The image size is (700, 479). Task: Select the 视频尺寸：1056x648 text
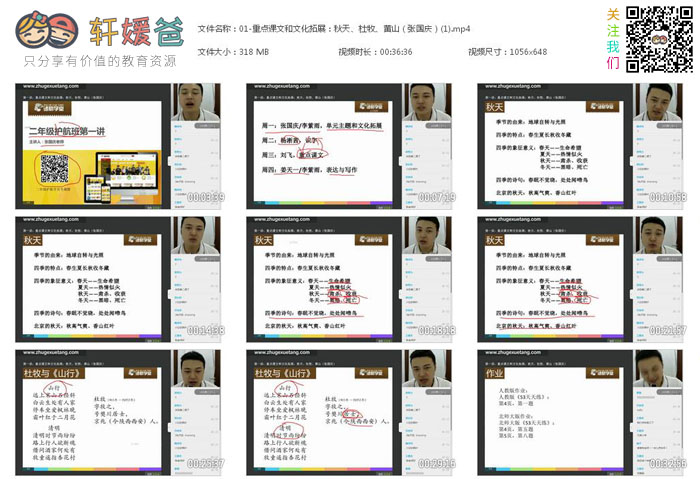pos(508,52)
